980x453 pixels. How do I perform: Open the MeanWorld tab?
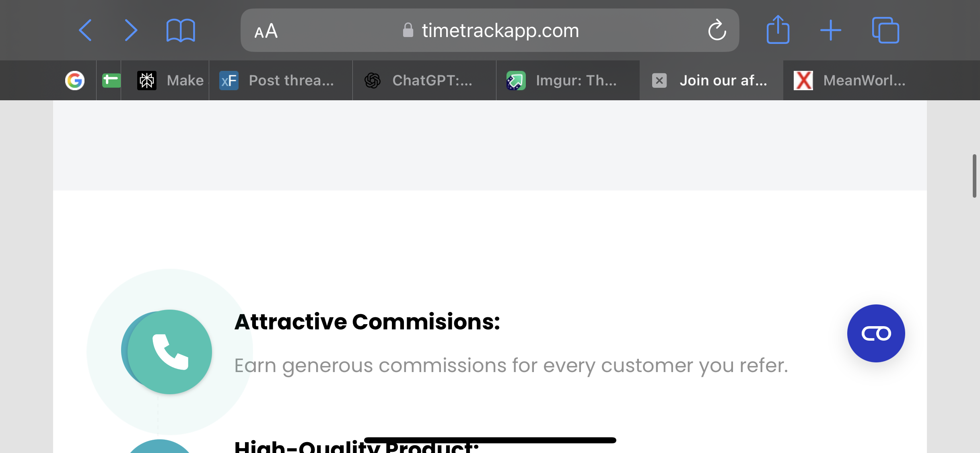click(855, 81)
